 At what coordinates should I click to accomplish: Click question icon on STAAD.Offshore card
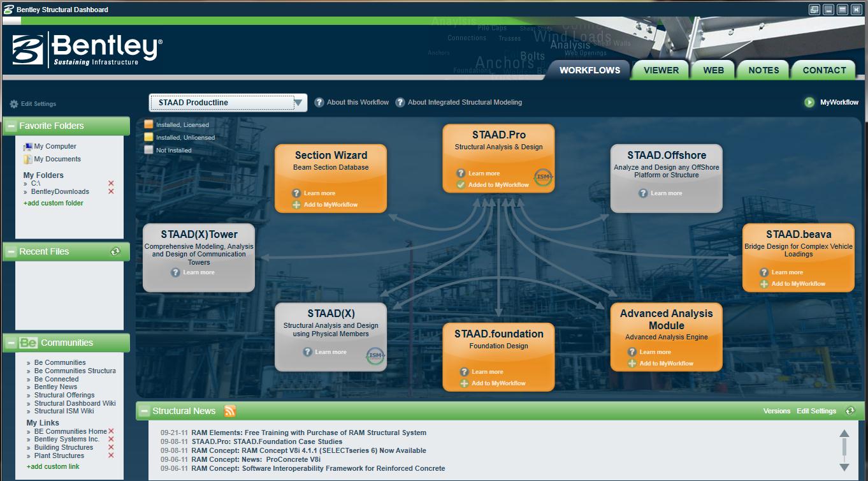[x=643, y=193]
